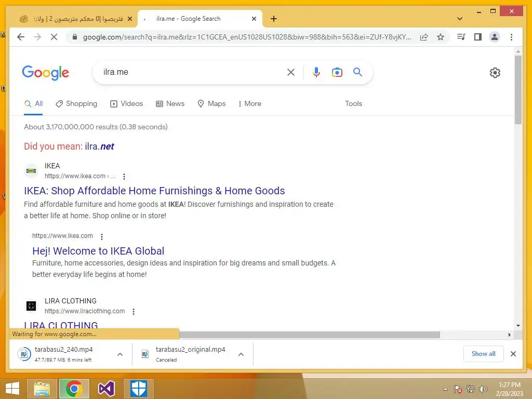This screenshot has height=399, width=532.
Task: Click 'About 3,170,000,000 results' text
Action: (96, 127)
